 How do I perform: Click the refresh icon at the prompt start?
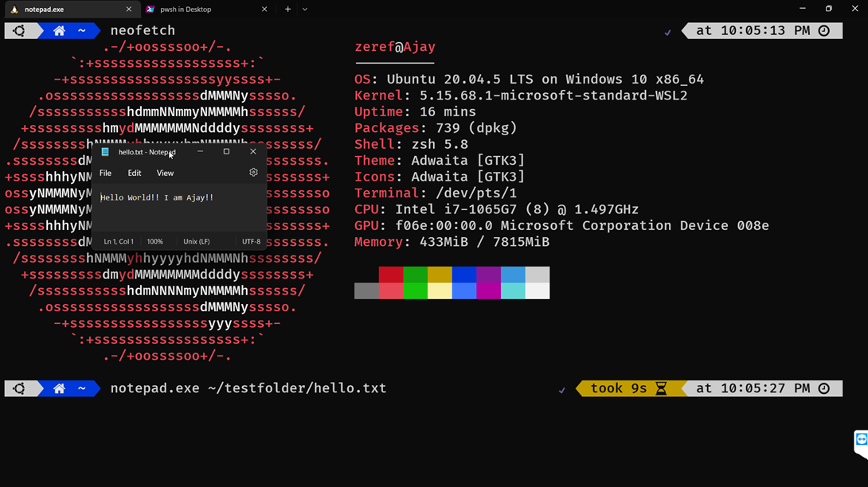[x=18, y=30]
